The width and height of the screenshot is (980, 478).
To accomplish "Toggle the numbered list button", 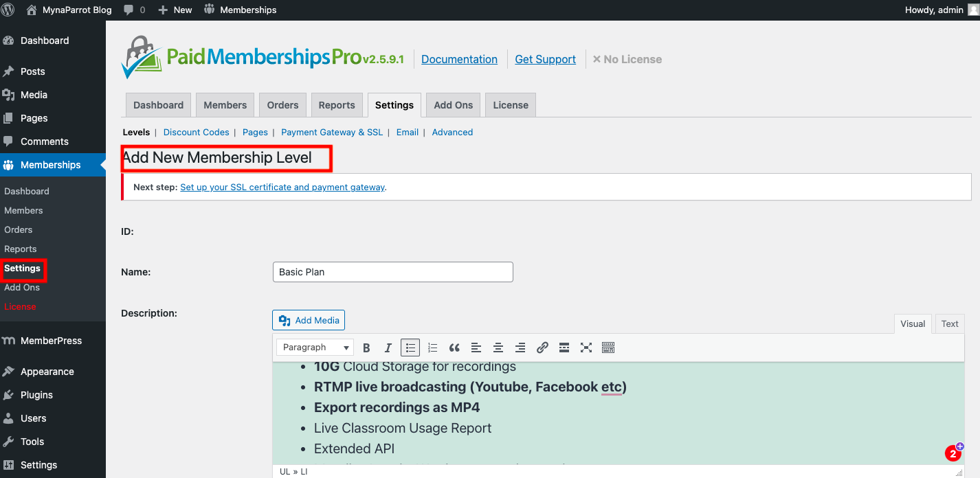I will [x=432, y=348].
